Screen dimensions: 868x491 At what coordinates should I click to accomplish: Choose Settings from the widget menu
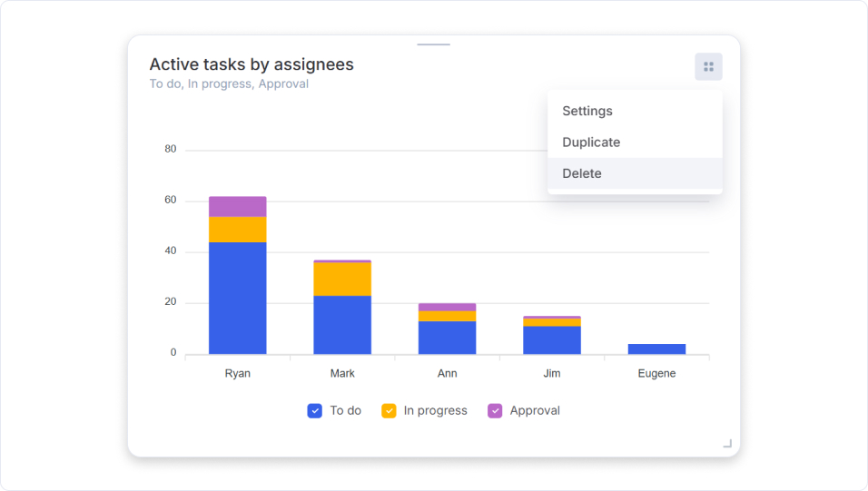pos(587,111)
